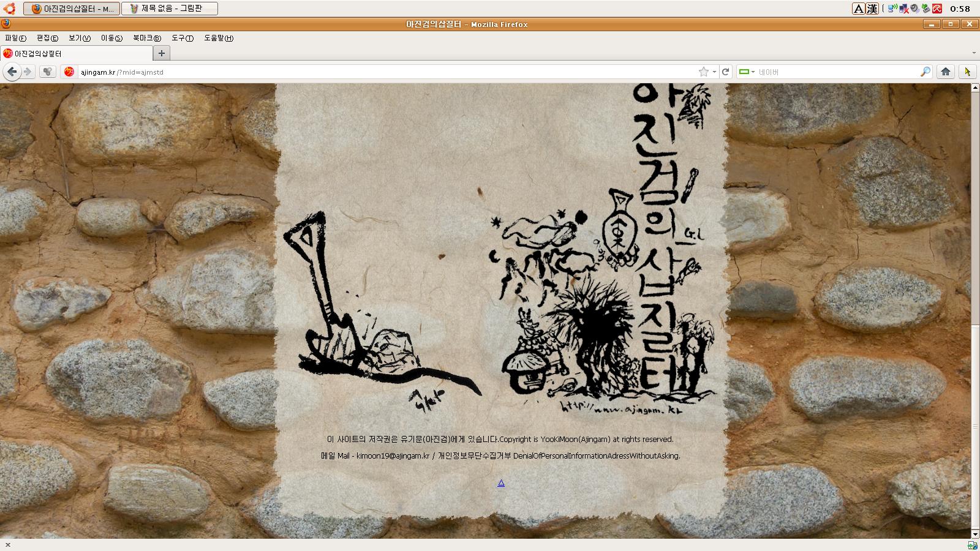Open the URL history dropdown arrow

click(714, 72)
